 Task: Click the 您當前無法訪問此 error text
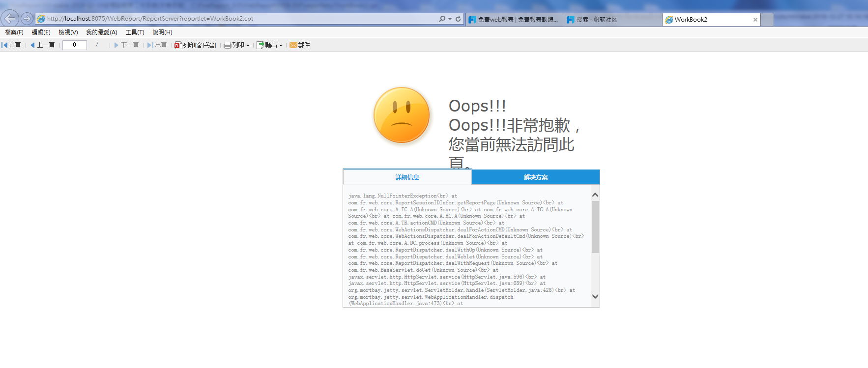[x=512, y=144]
